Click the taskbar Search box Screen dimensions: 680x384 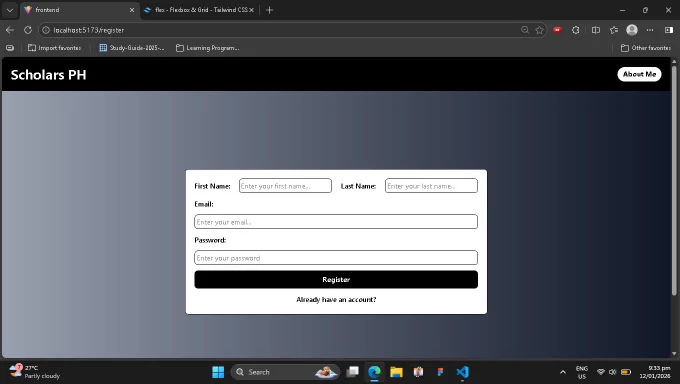(285, 372)
